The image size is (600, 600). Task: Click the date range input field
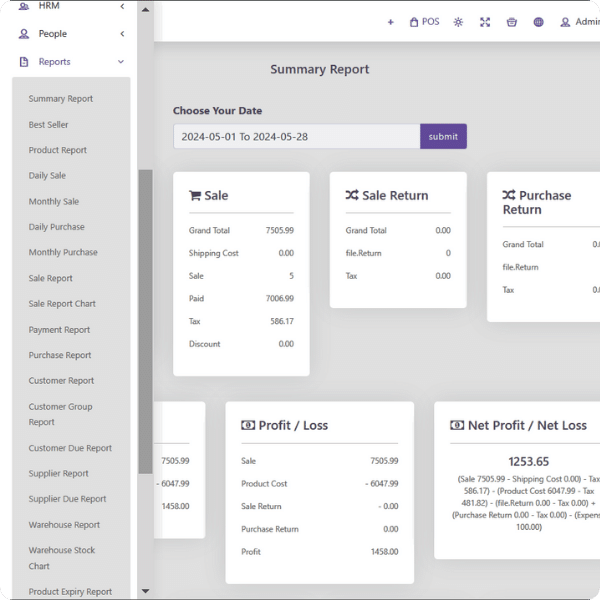296,137
